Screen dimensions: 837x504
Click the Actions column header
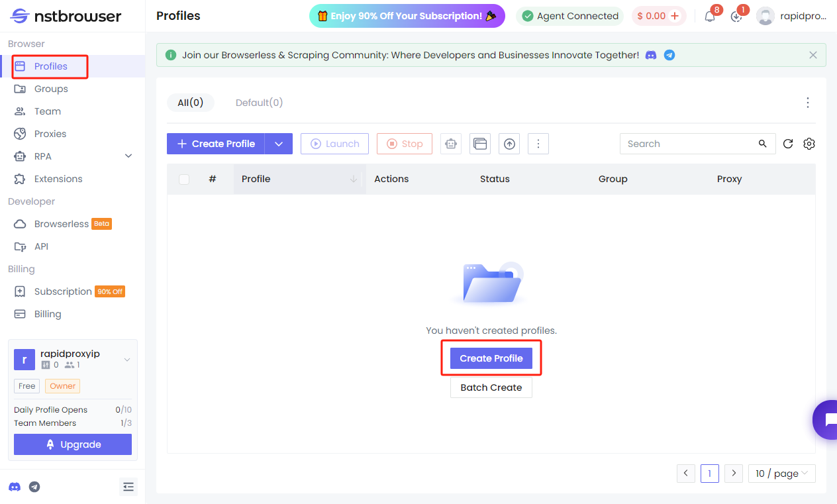click(391, 179)
